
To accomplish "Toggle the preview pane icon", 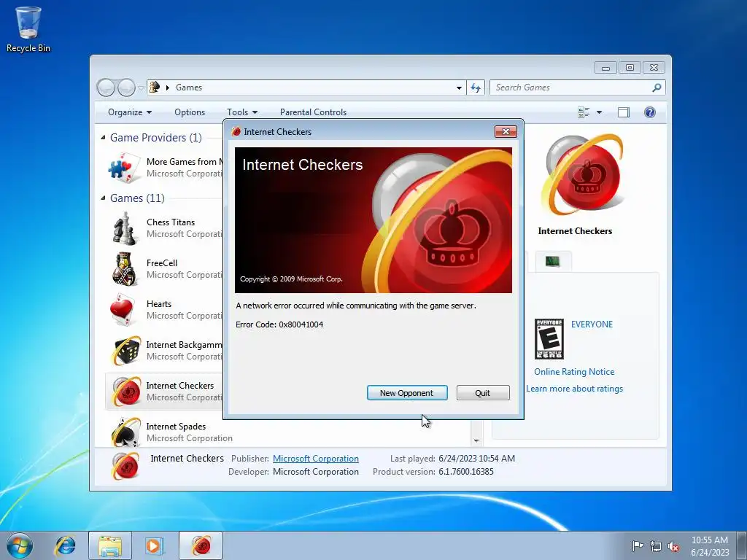I will pyautogui.click(x=624, y=112).
